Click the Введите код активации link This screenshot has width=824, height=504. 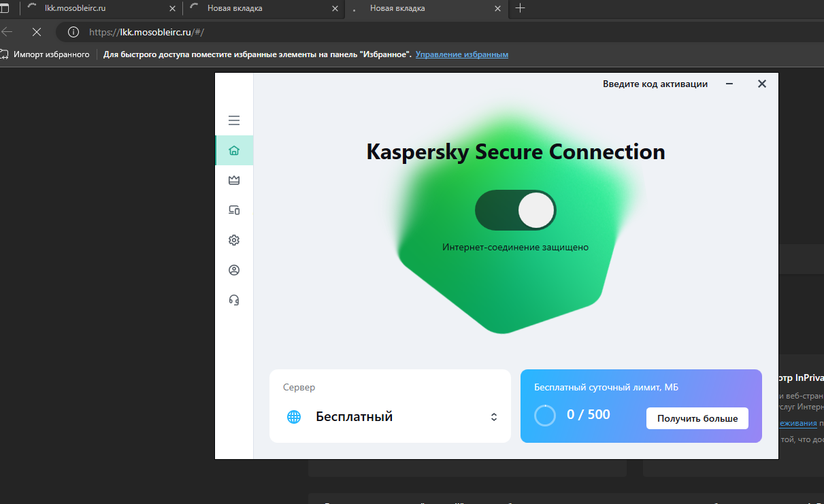655,84
